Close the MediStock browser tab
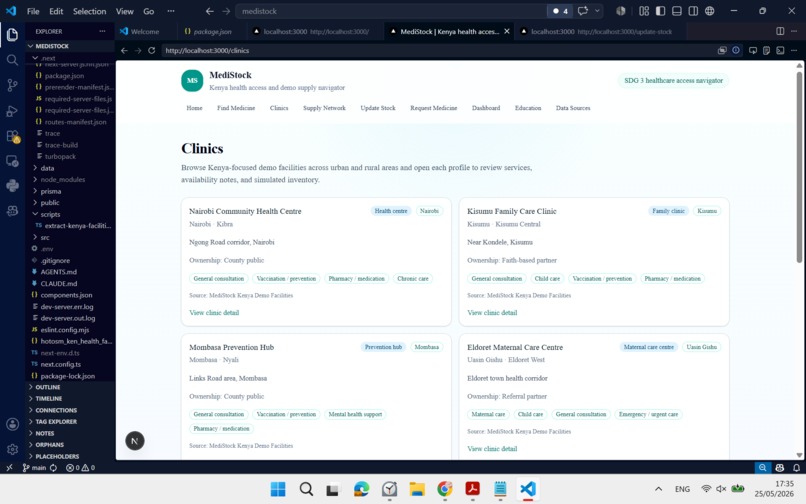This screenshot has width=806, height=504. [507, 31]
